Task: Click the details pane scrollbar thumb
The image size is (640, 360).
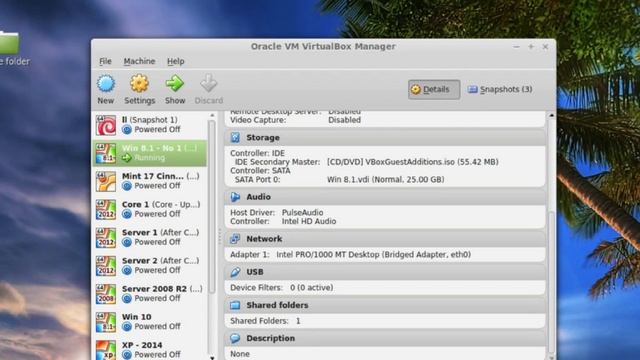Action: click(x=551, y=283)
